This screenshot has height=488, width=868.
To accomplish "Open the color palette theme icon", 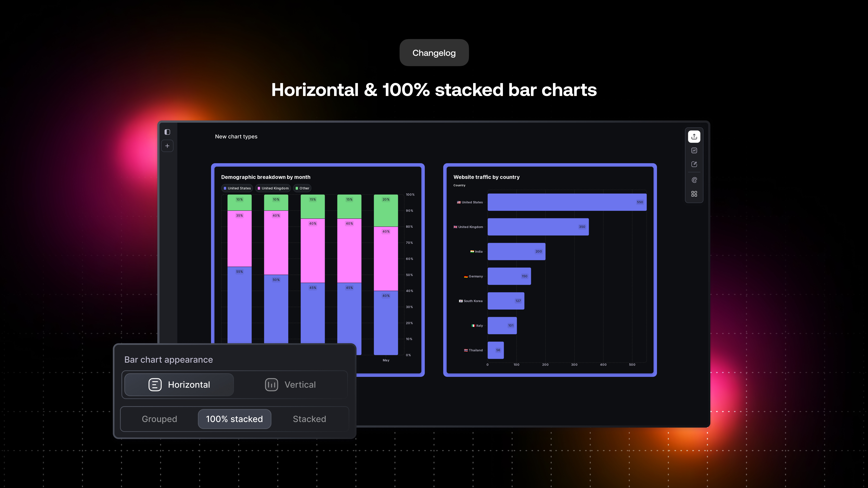I will point(694,180).
